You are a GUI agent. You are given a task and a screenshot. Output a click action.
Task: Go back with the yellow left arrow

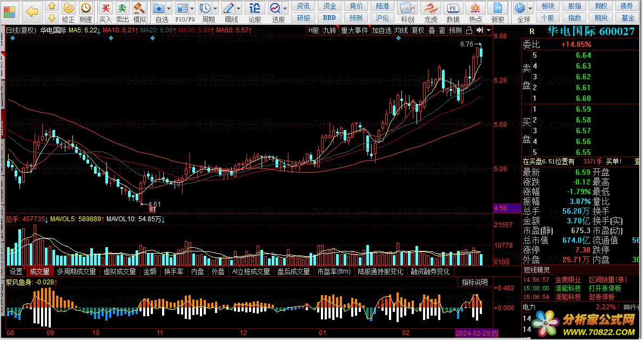(32, 12)
